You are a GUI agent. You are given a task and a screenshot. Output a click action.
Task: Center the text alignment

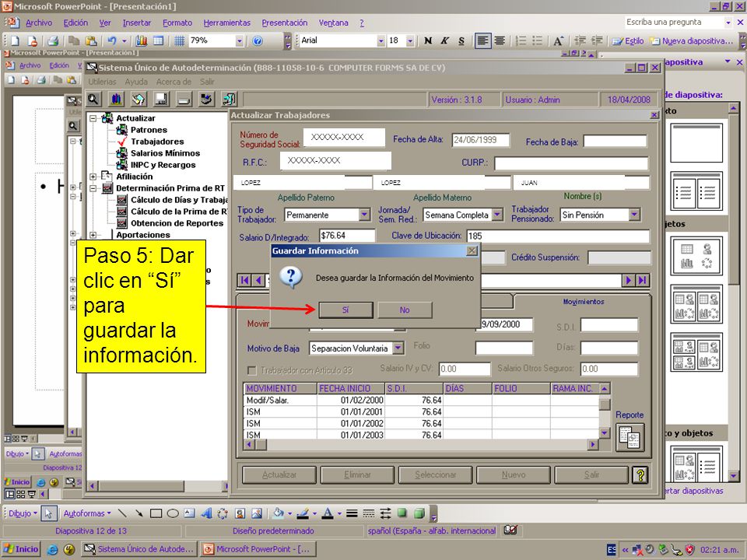tap(500, 41)
